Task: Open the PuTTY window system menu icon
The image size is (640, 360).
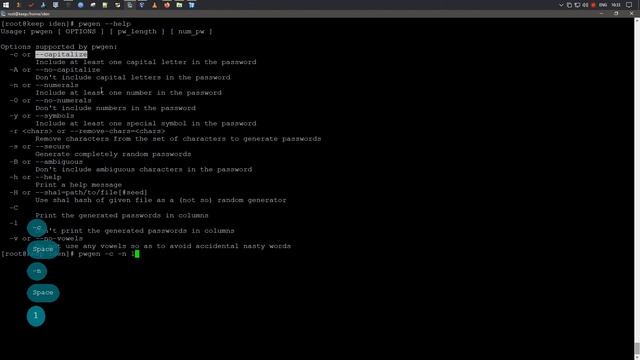Action: [x=3, y=14]
